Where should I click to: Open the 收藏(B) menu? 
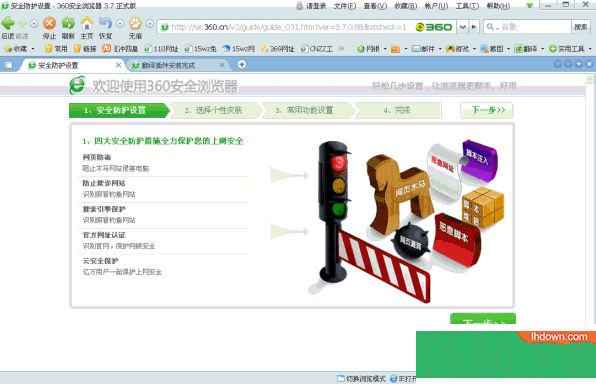tap(406, 6)
